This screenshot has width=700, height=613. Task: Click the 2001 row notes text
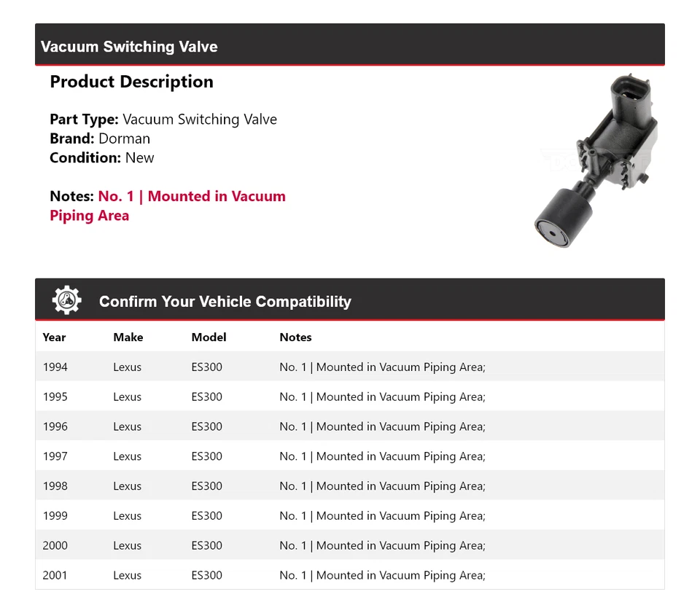(x=382, y=575)
